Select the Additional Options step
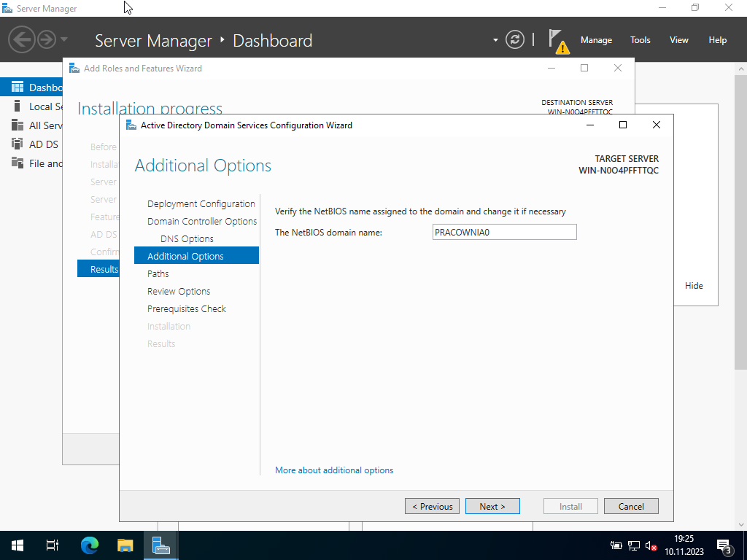747x560 pixels. pos(196,256)
